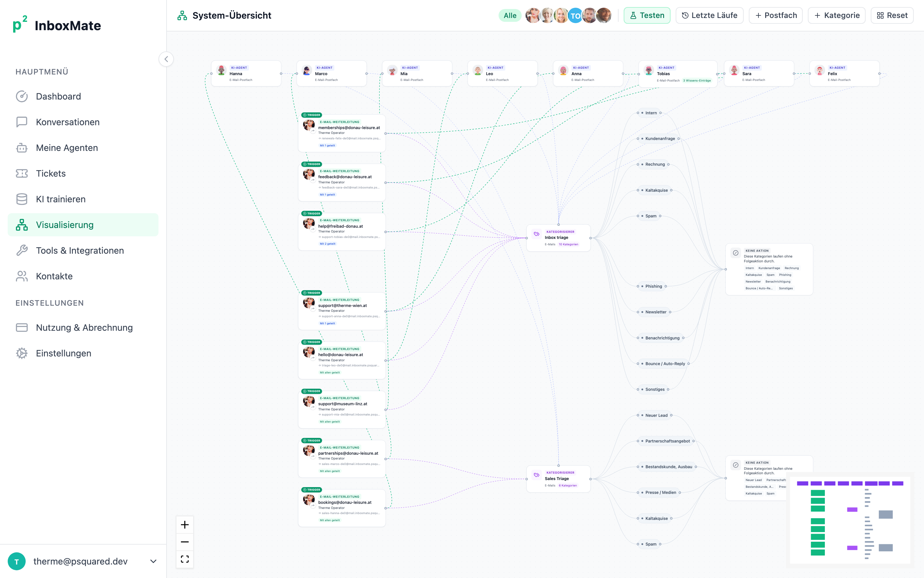Filter by the first user avatar

click(x=533, y=16)
